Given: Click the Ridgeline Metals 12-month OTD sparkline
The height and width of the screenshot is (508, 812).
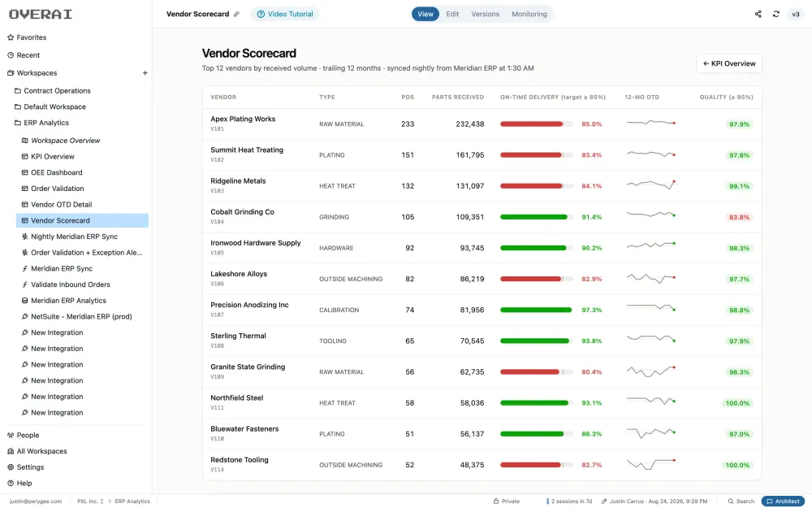Looking at the screenshot, I should click(x=651, y=184).
